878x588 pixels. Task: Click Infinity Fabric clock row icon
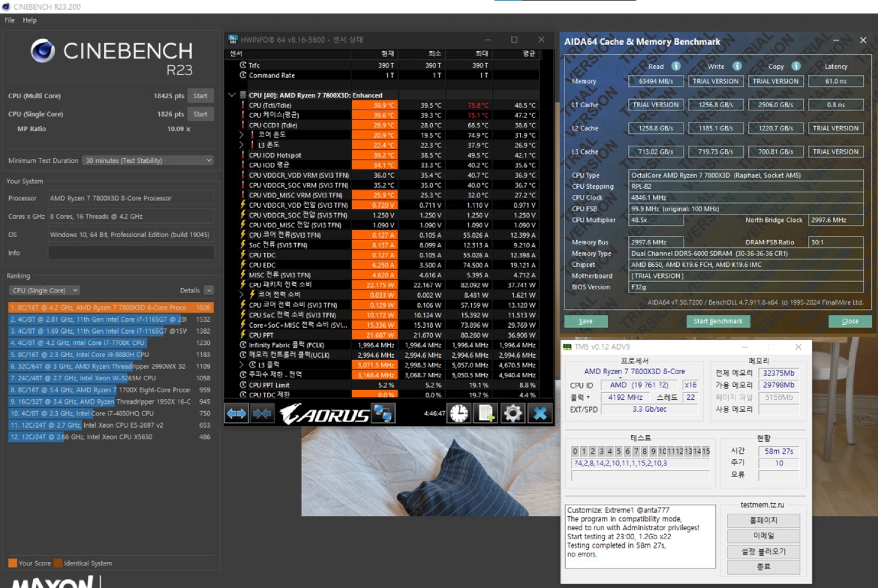[243, 345]
